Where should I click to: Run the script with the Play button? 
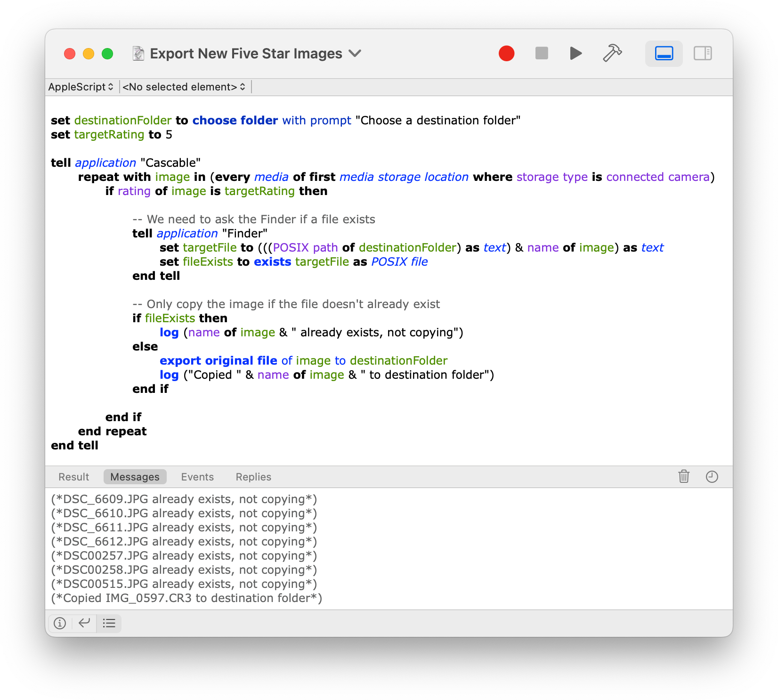575,53
